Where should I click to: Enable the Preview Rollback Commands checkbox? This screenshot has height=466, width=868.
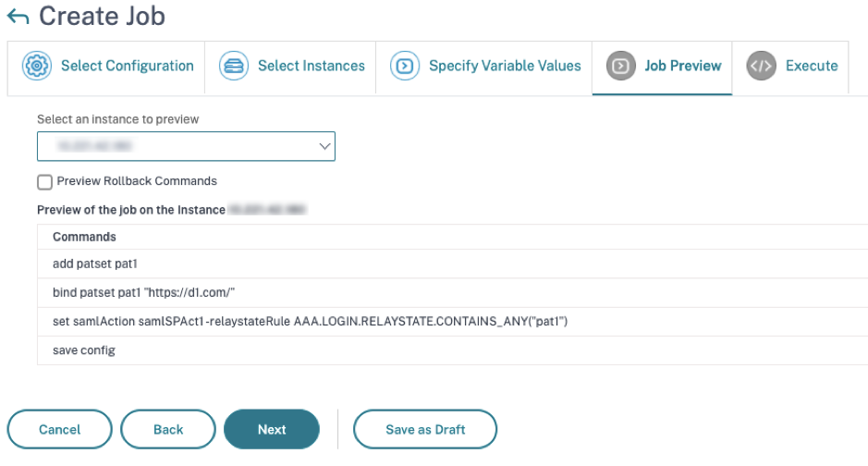point(45,182)
